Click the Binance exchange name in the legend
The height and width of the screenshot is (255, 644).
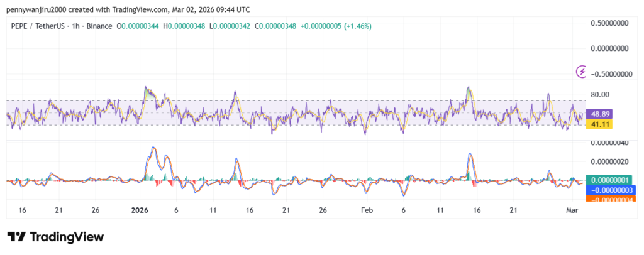pyautogui.click(x=98, y=26)
